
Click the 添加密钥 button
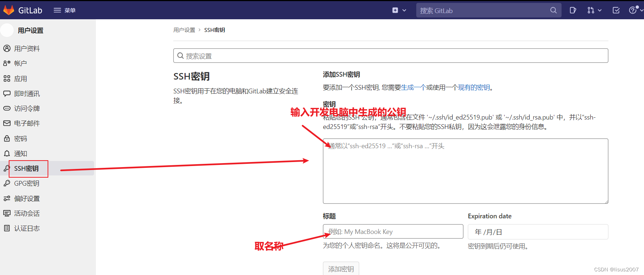click(x=341, y=268)
